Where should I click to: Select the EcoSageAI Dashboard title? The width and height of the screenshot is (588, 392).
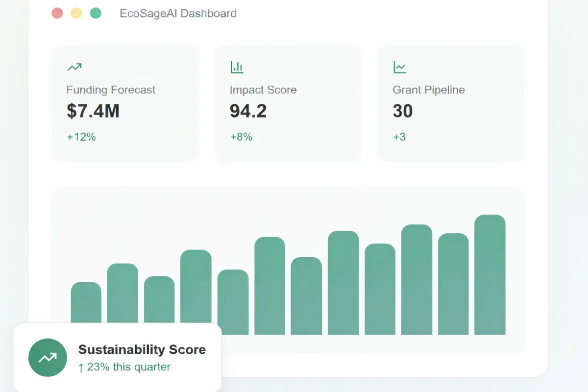pyautogui.click(x=178, y=13)
